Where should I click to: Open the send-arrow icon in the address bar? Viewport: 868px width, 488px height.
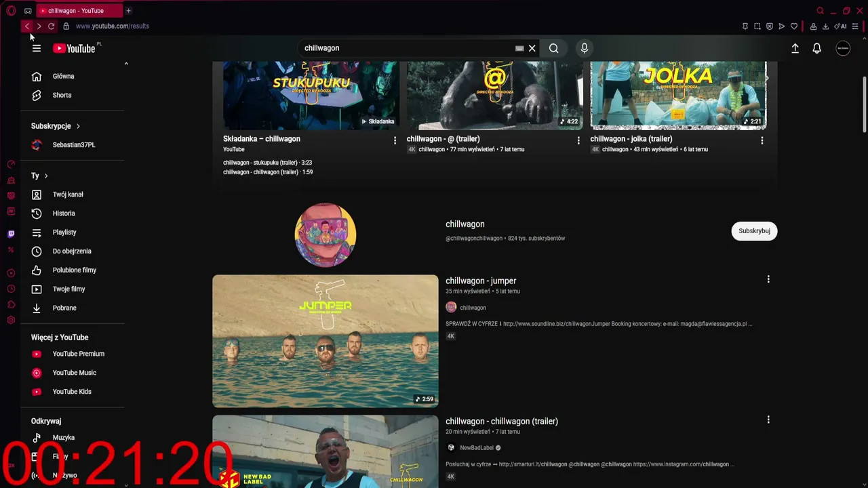tap(782, 26)
